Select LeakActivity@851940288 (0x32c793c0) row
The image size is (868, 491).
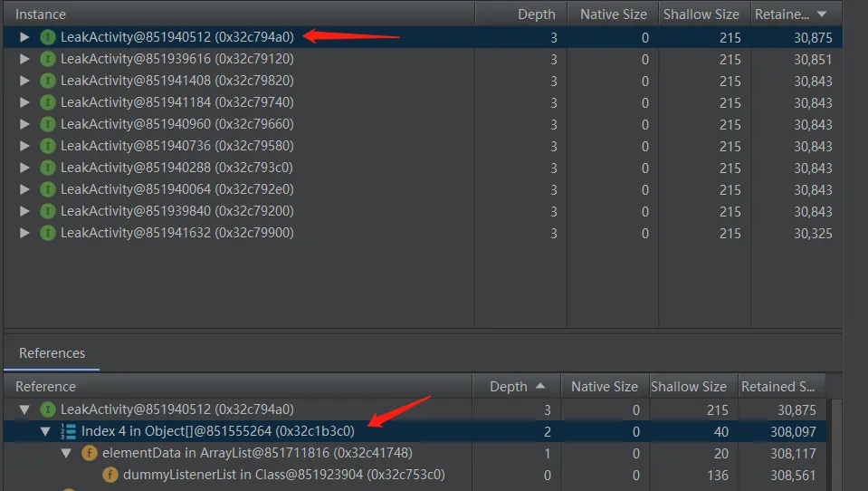click(423, 168)
